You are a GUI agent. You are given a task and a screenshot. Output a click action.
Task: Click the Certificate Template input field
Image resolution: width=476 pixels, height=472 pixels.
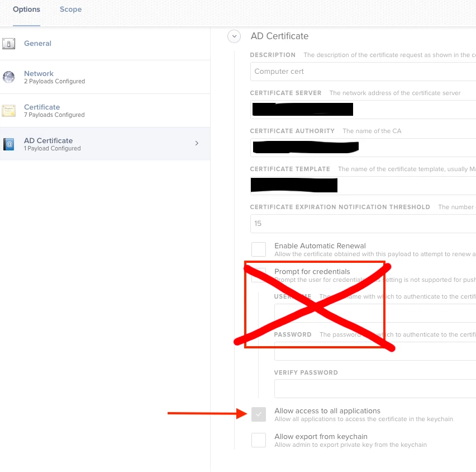pyautogui.click(x=363, y=186)
